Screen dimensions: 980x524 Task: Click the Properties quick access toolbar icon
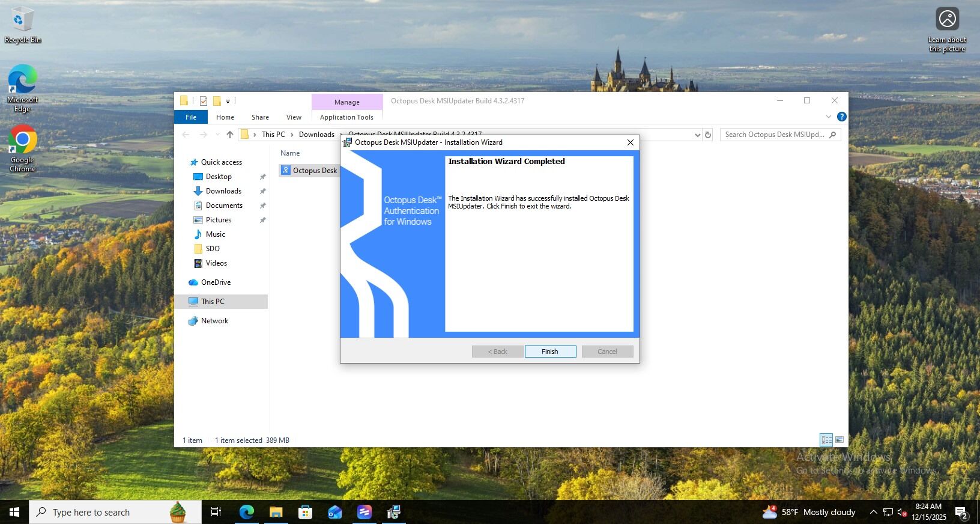coord(204,101)
